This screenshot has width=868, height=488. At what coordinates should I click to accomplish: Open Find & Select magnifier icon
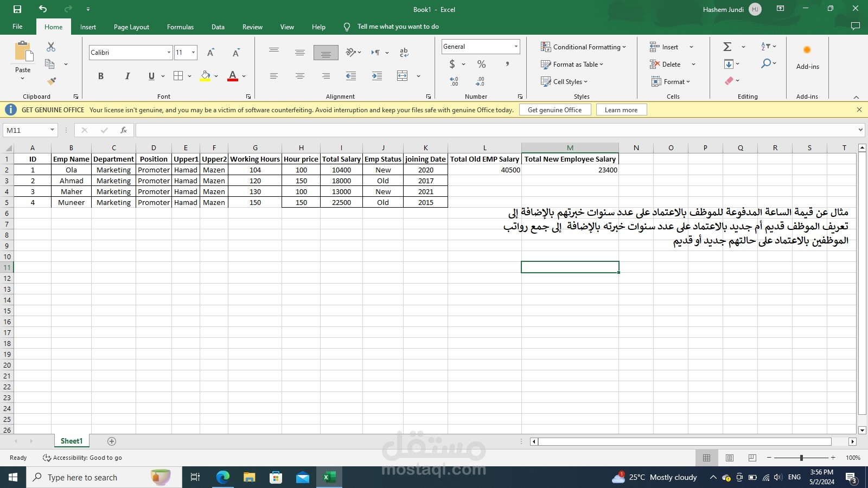765,63
